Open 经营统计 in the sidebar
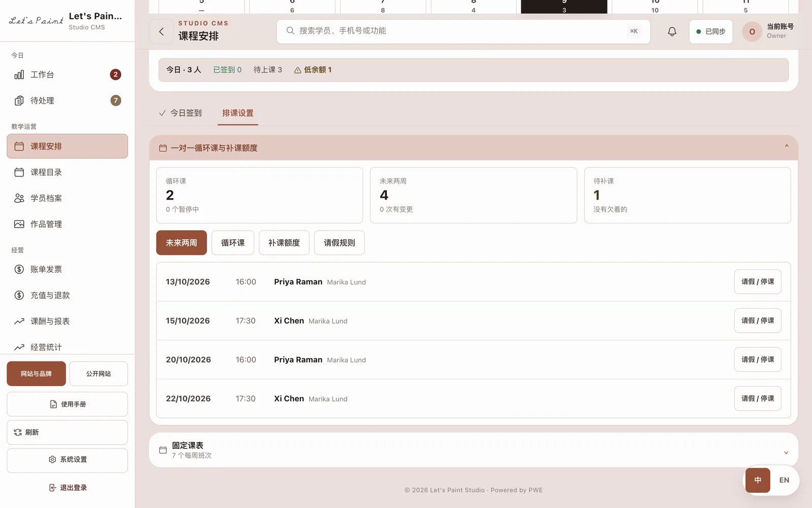Image resolution: width=812 pixels, height=508 pixels. point(67,347)
